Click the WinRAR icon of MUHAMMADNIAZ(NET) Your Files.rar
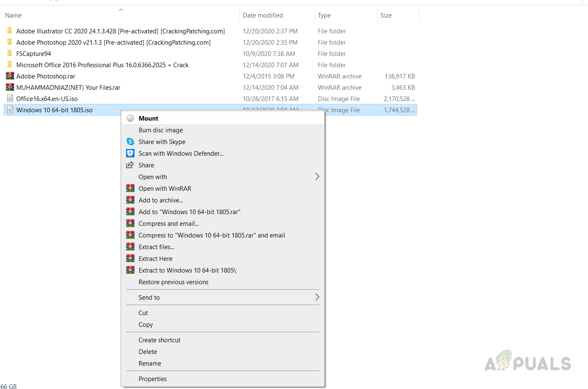Viewport: 588px width, 389px height. [x=10, y=87]
